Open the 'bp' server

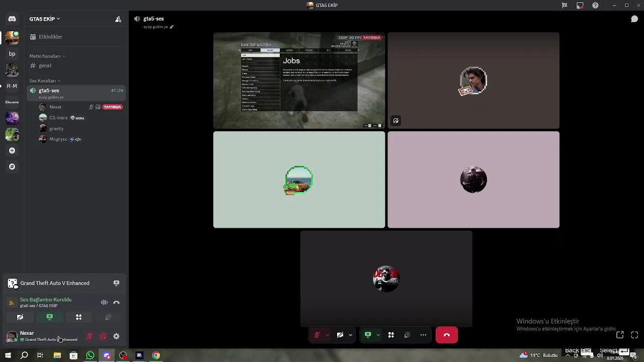(x=12, y=54)
